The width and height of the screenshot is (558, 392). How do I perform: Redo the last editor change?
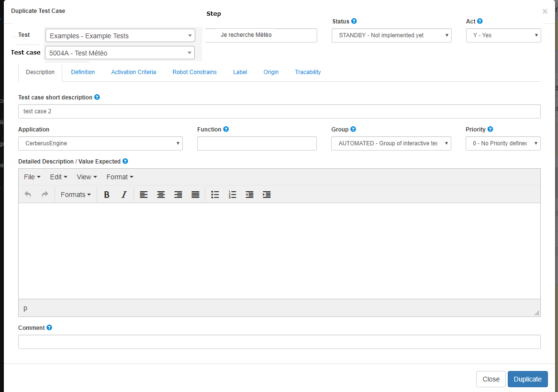[45, 195]
